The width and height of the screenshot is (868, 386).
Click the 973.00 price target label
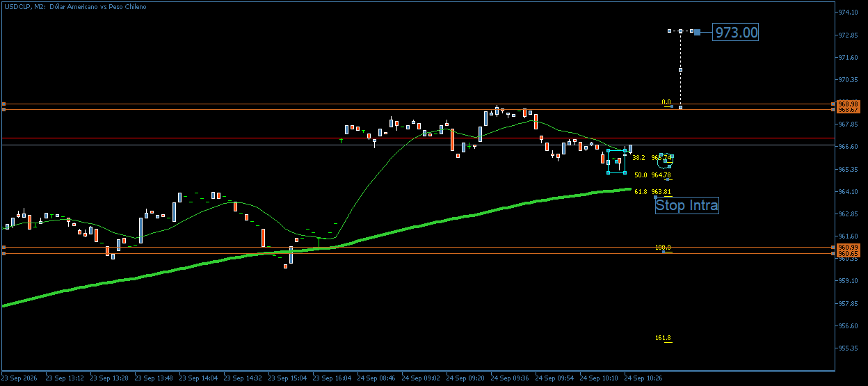coord(735,32)
